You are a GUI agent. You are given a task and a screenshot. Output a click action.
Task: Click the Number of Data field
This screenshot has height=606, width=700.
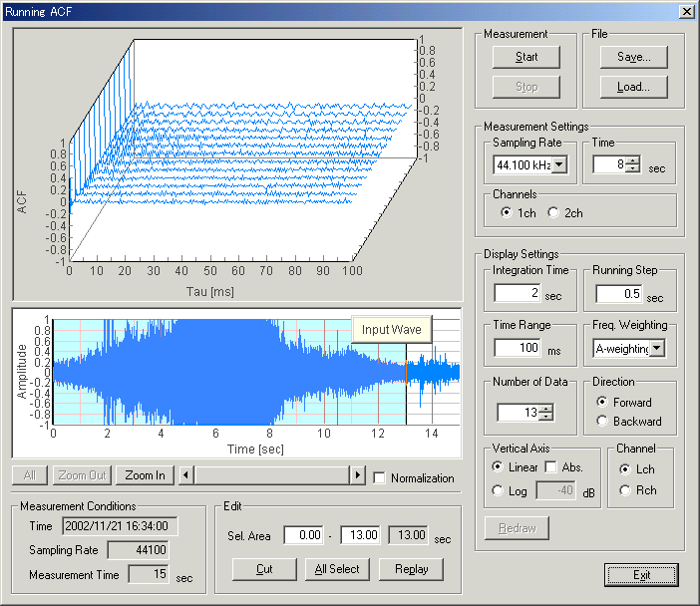pyautogui.click(x=519, y=412)
